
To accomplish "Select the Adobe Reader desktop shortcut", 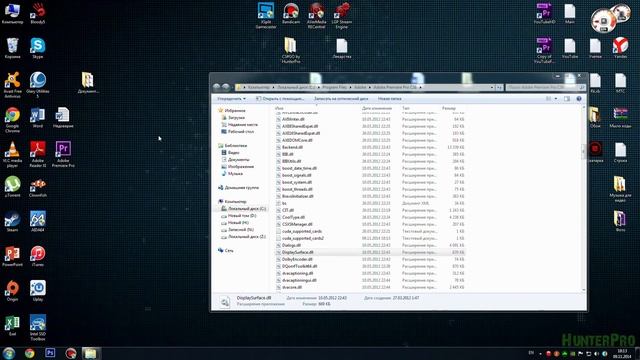I will (38, 154).
